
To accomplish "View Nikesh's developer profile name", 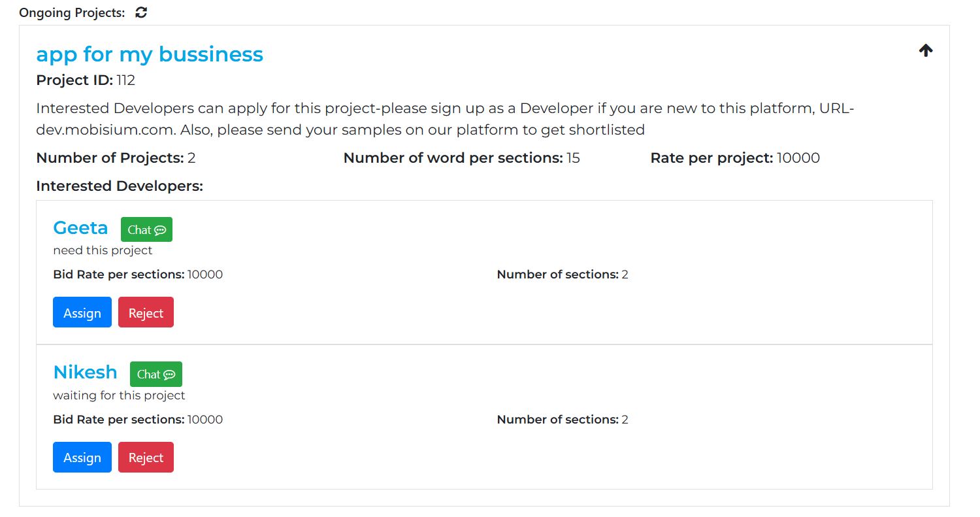I will (85, 372).
